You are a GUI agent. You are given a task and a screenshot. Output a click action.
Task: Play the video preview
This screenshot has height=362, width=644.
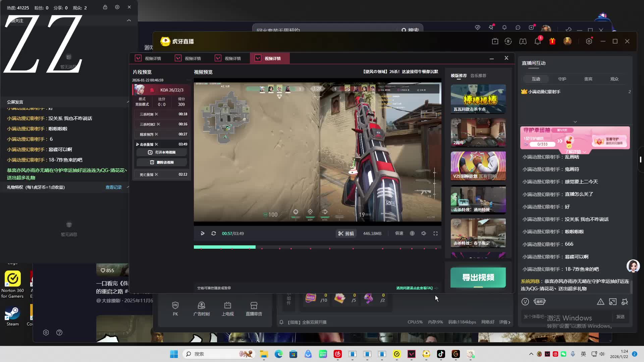[202, 233]
